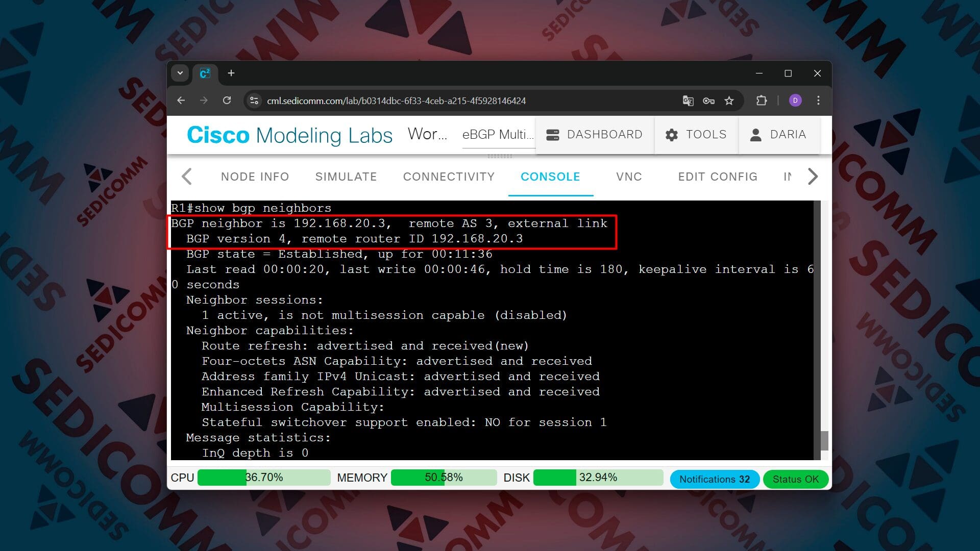
Task: Open the TOOLS menu button
Action: [x=696, y=135]
